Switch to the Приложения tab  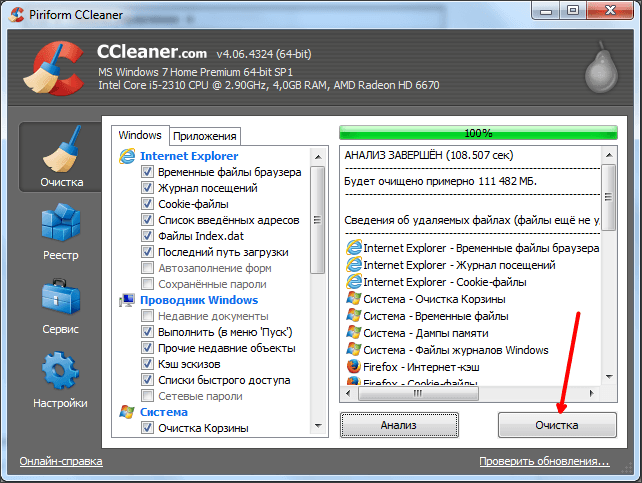tap(205, 136)
